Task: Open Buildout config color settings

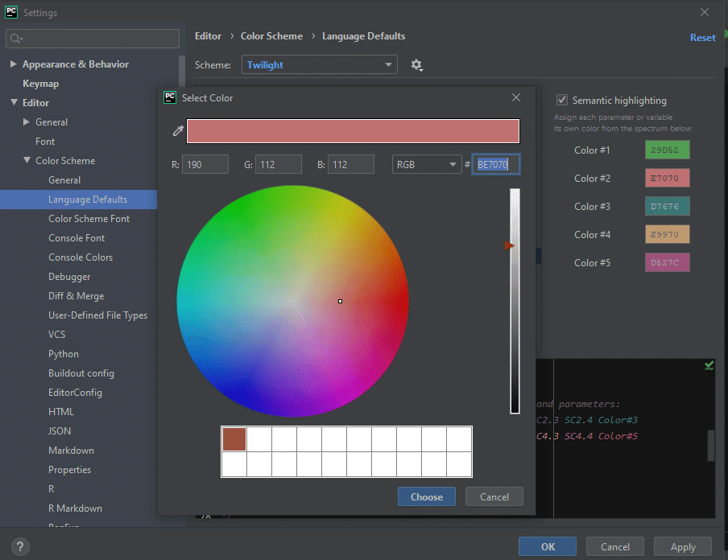Action: 81,373
